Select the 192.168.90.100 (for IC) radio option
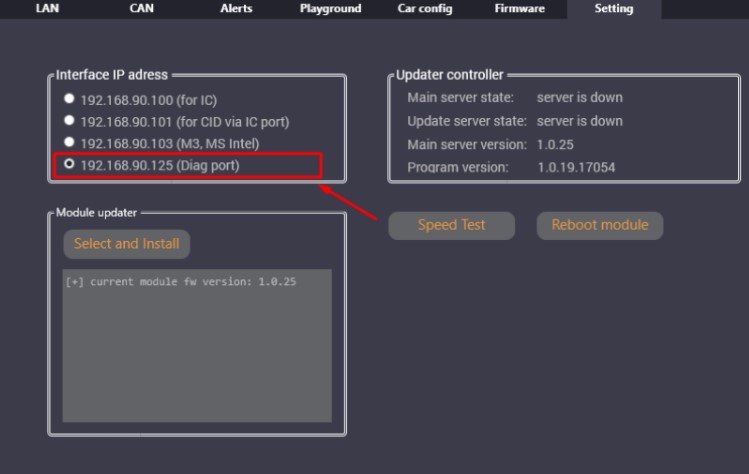This screenshot has height=474, width=749. click(x=69, y=99)
